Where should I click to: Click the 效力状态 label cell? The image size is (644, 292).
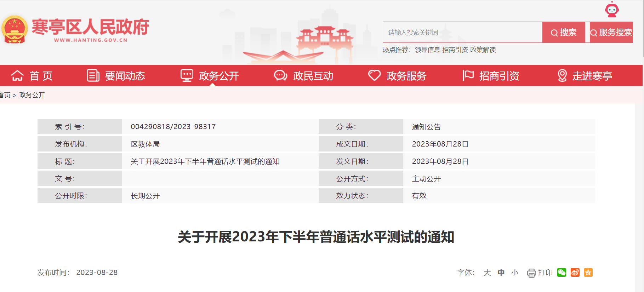(361, 196)
